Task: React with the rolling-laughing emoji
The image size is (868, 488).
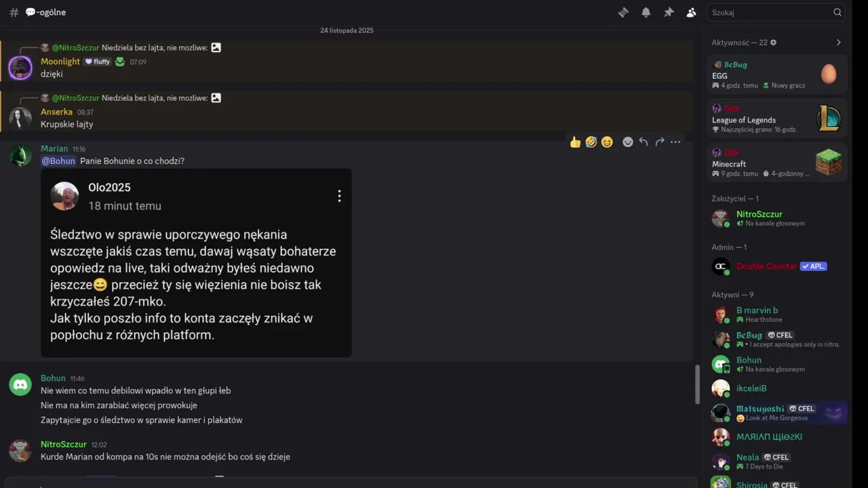Action: pos(591,142)
